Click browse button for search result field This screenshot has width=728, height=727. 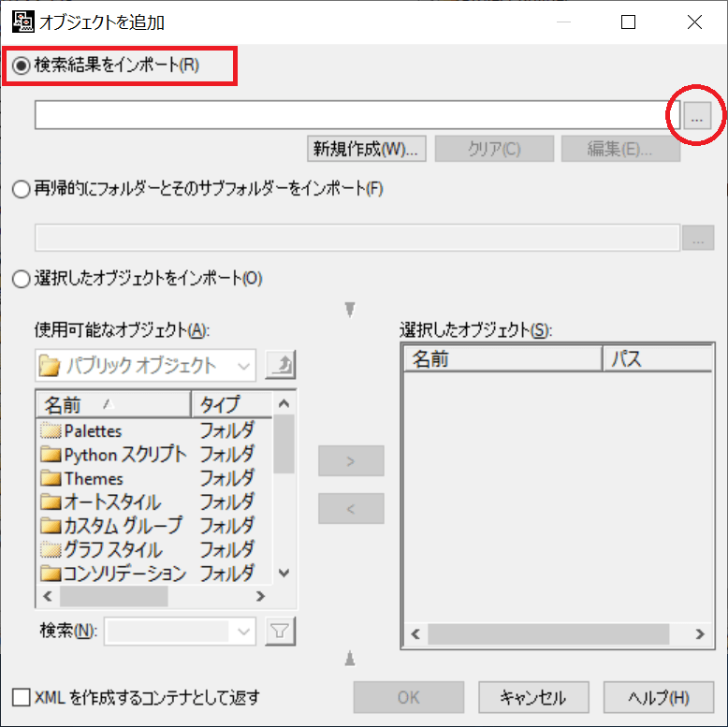(x=697, y=115)
